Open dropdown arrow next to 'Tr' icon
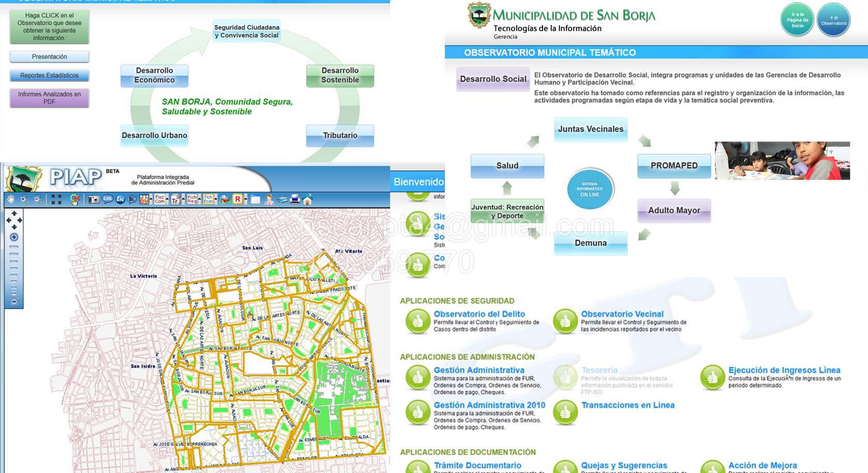Viewport: 868px width, 473px height. point(183,199)
